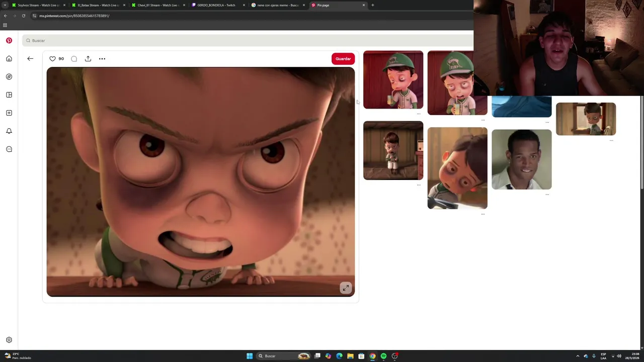644x362 pixels.
Task: Click the address bar with pinterest URL
Action: pyautogui.click(x=252, y=16)
